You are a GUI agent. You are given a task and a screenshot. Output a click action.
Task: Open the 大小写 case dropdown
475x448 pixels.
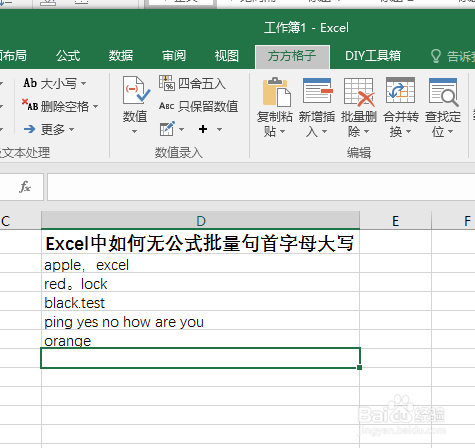pyautogui.click(x=55, y=83)
